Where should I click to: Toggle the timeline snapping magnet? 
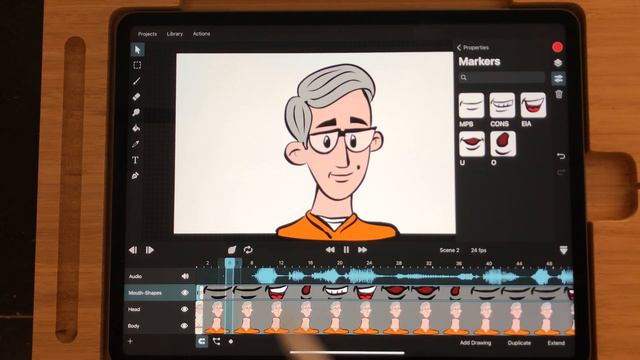[202, 341]
